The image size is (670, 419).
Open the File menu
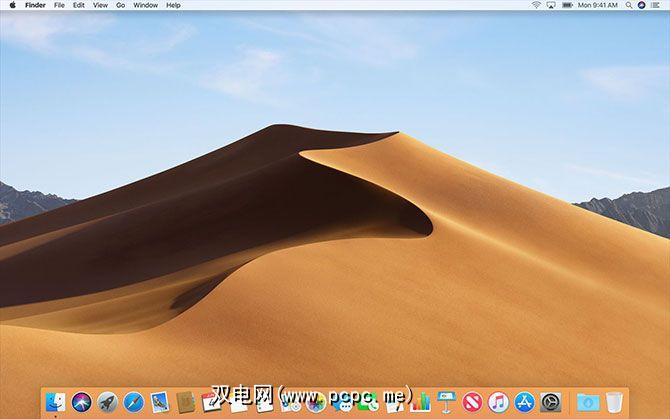tap(59, 5)
